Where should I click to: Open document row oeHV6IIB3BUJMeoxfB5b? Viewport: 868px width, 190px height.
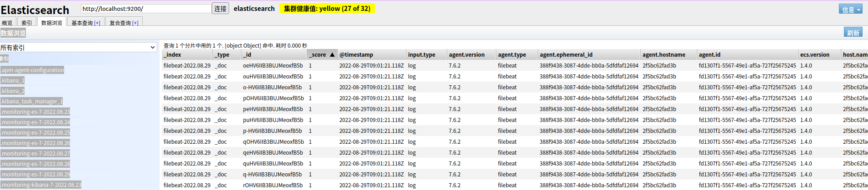pyautogui.click(x=514, y=65)
